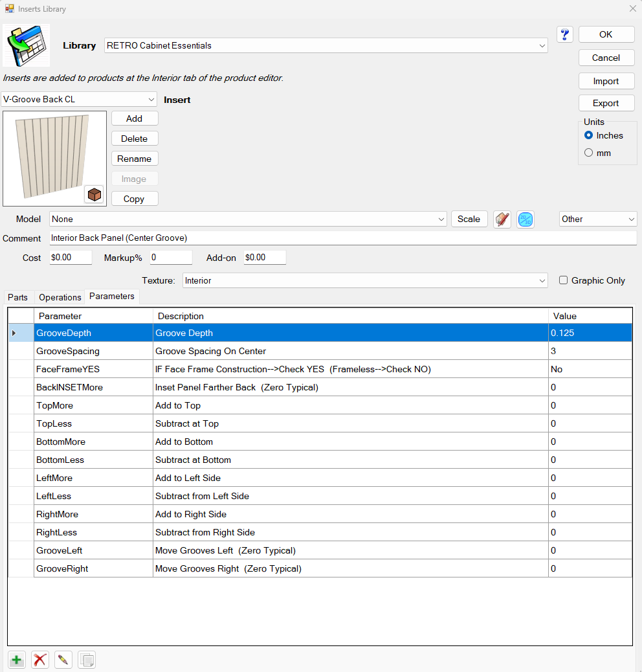Image resolution: width=642 pixels, height=672 pixels.
Task: Click the red X delete parameter icon
Action: (40, 660)
